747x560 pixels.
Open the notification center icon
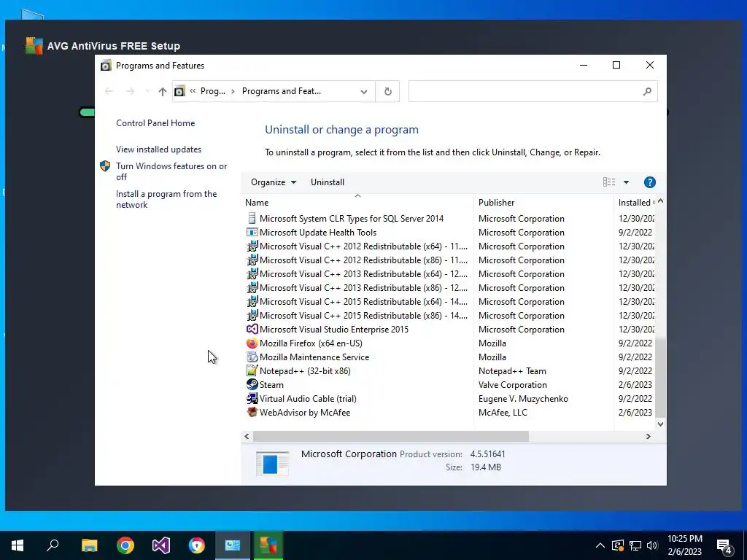(x=724, y=545)
